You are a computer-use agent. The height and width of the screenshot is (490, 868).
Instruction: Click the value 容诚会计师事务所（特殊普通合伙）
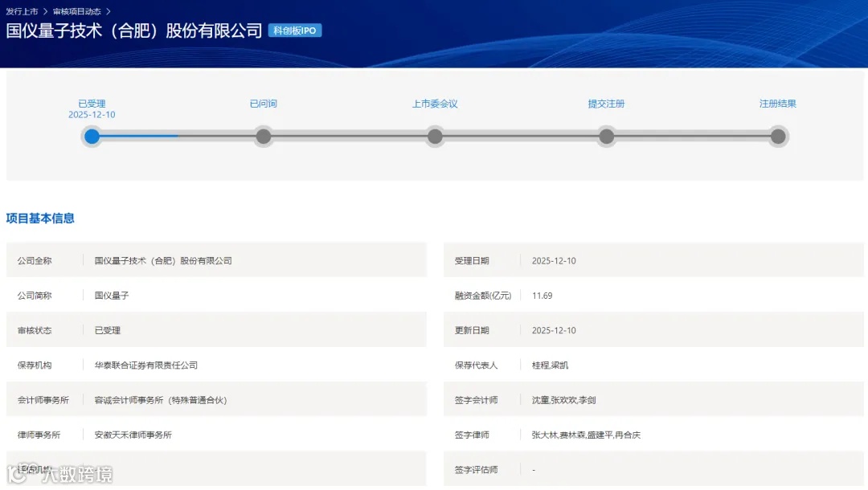click(x=161, y=400)
